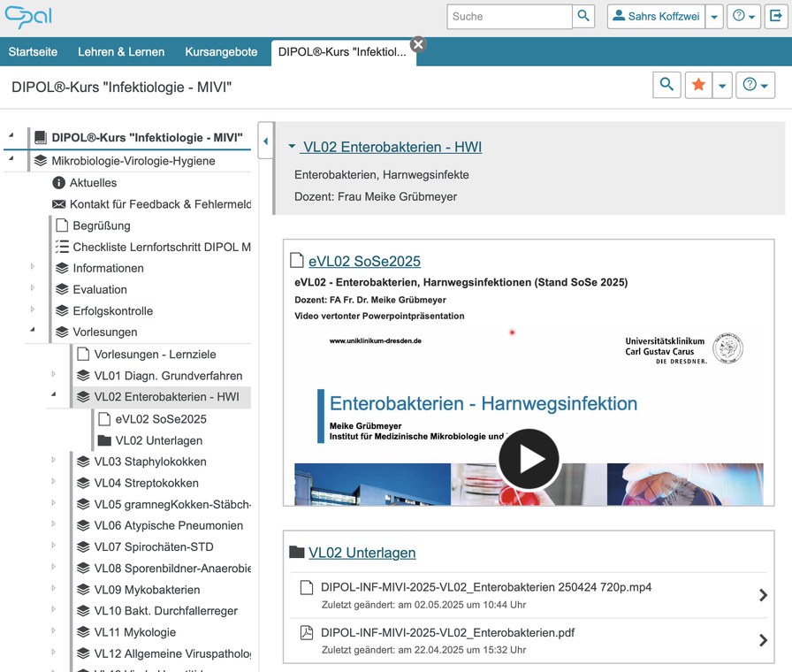
Task: Select Checkliste Lernfortschritt in the tree
Action: tap(162, 247)
